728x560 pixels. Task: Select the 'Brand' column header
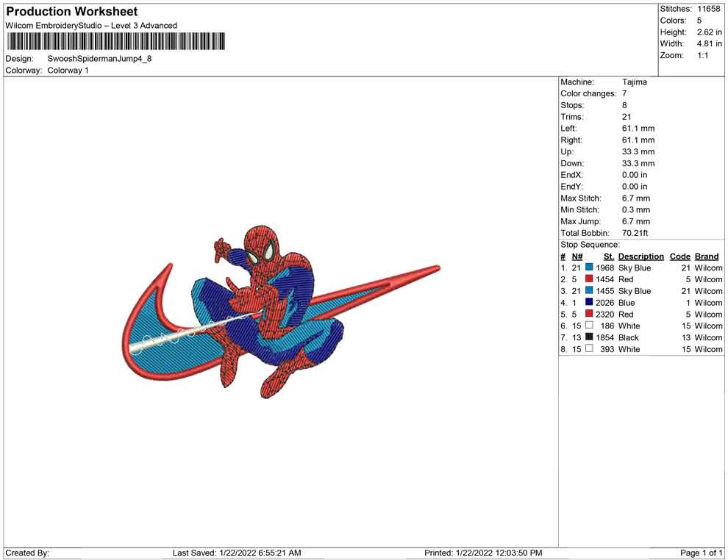[x=707, y=256]
